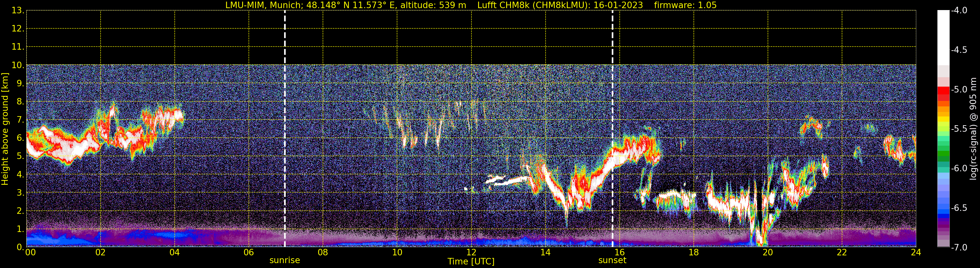
Task: Click the colorbar tick value '-5.0'
Action: point(959,90)
